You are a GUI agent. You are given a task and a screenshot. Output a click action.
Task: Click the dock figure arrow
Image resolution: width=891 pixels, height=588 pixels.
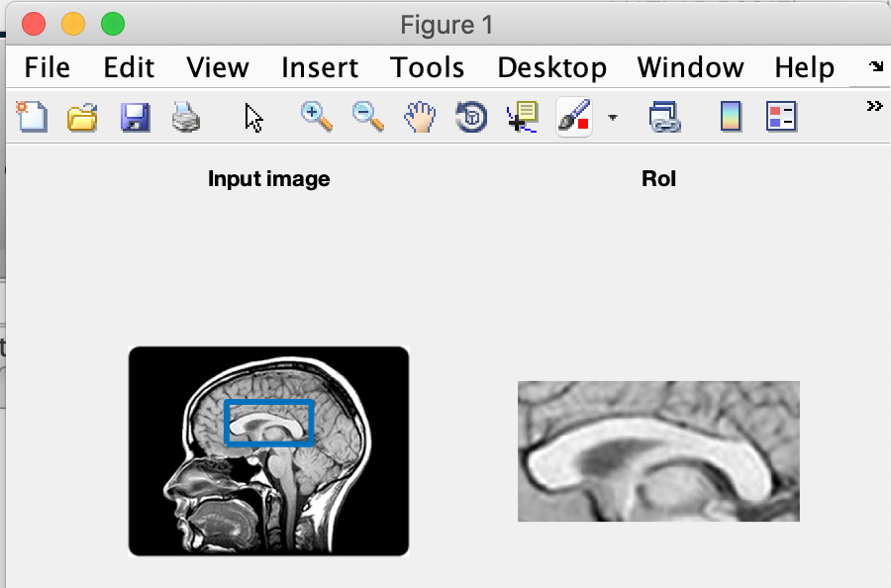(x=876, y=66)
